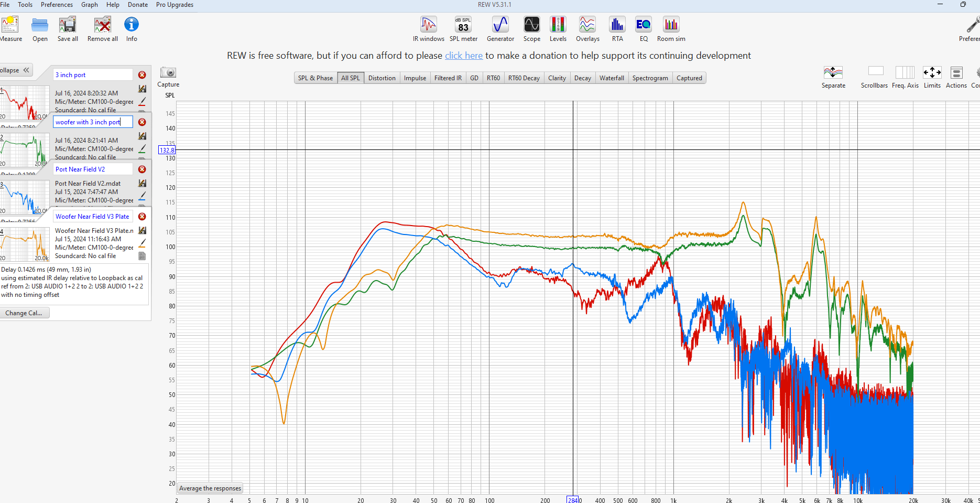The width and height of the screenshot is (980, 503).
Task: Click Average the responses button
Action: 210,488
